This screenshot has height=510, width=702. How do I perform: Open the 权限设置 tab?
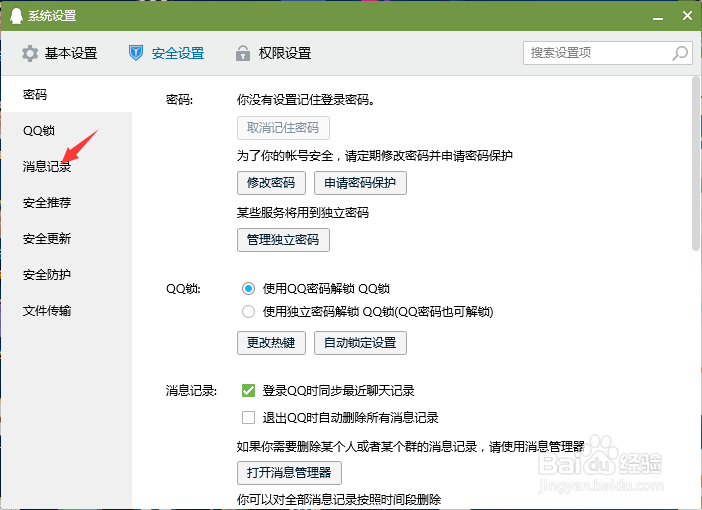pyautogui.click(x=273, y=53)
